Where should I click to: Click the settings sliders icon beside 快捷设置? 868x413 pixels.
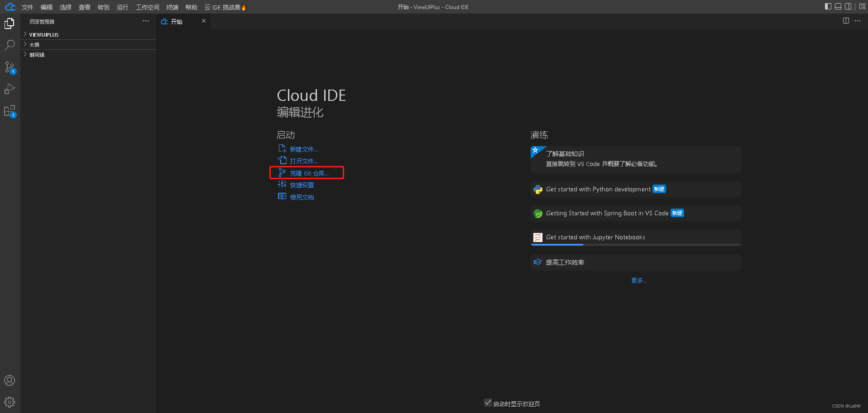tap(282, 185)
